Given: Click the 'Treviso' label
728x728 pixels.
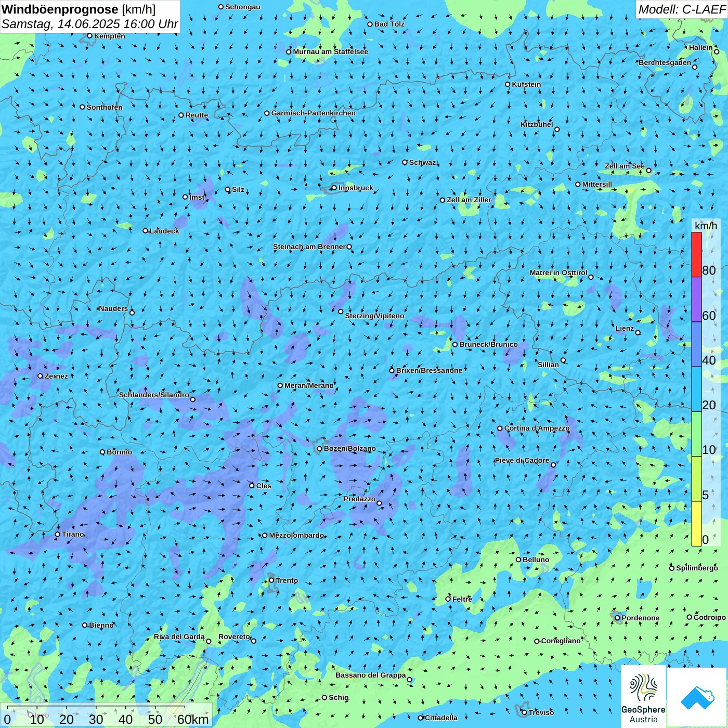Looking at the screenshot, I should point(541,712).
